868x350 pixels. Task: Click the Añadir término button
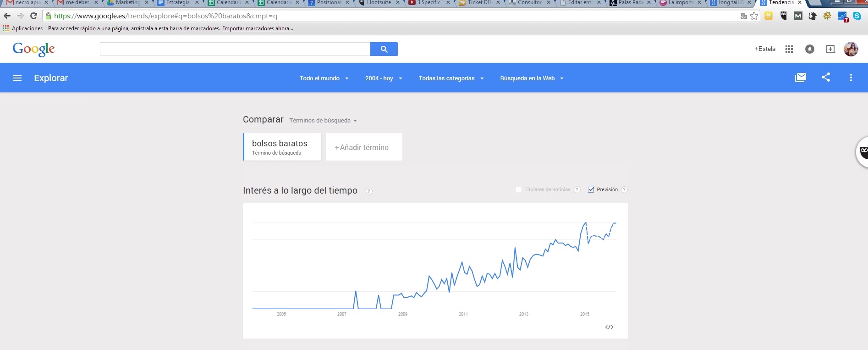point(364,147)
